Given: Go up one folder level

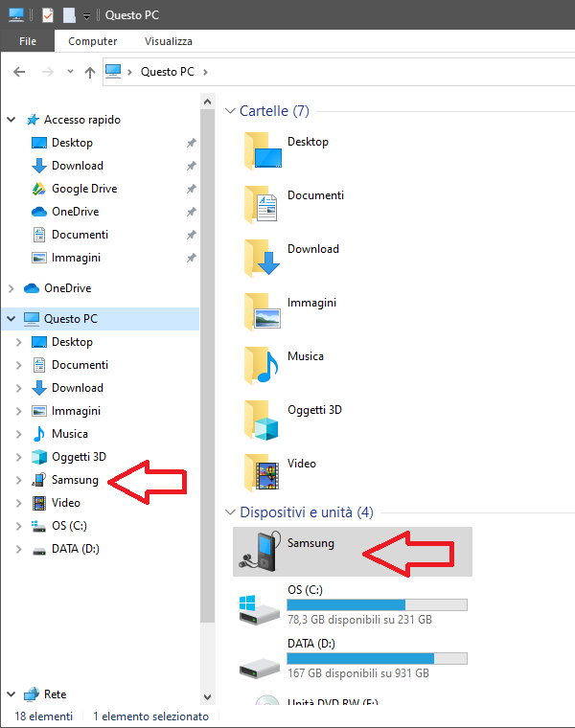Looking at the screenshot, I should (x=90, y=72).
